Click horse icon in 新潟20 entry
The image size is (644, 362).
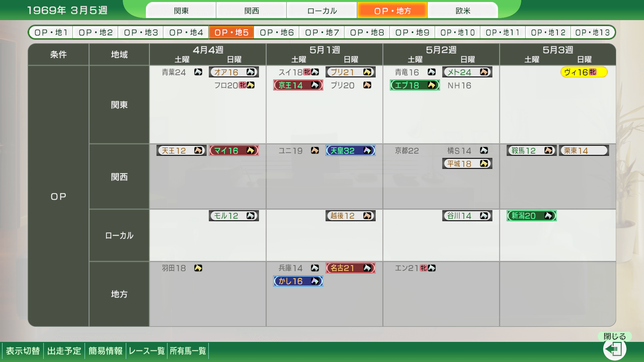pyautogui.click(x=548, y=216)
